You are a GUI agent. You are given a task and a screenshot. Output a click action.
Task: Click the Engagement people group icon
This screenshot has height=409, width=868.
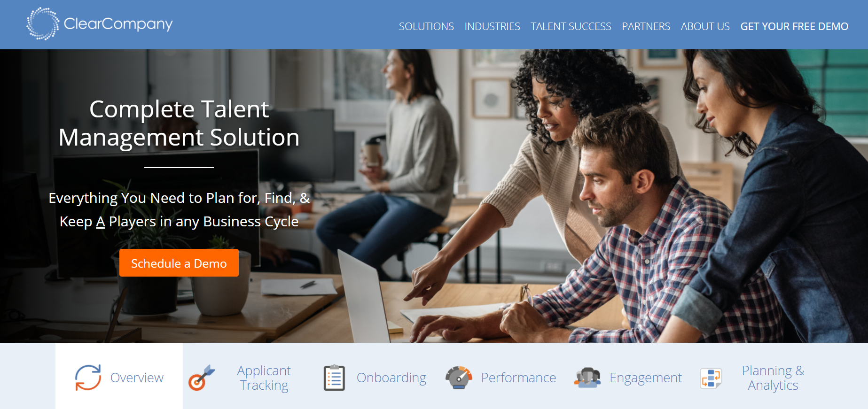(x=587, y=378)
